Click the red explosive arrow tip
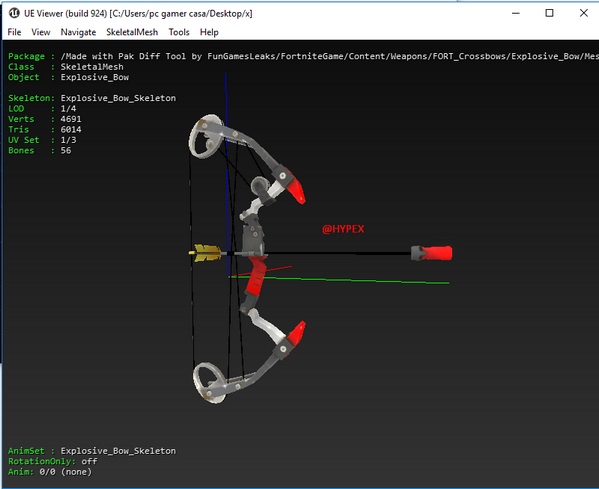Viewport: 599px width, 489px height. 432,253
